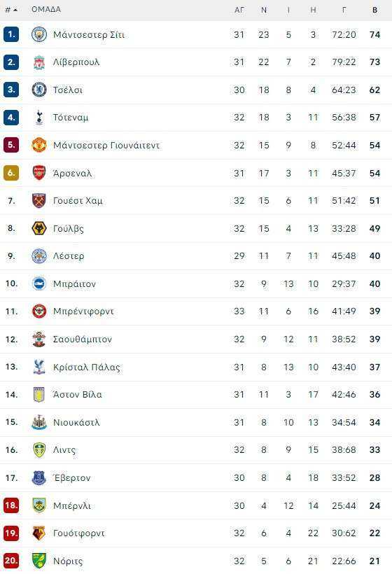Sort by ΑΓ matches played header
392x574 pixels.
(239, 10)
